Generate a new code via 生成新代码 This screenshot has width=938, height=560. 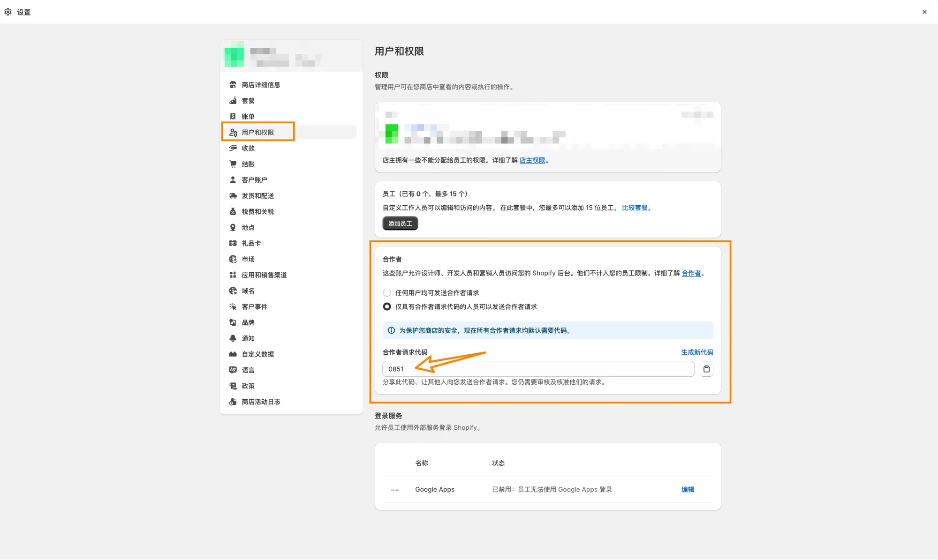(697, 352)
